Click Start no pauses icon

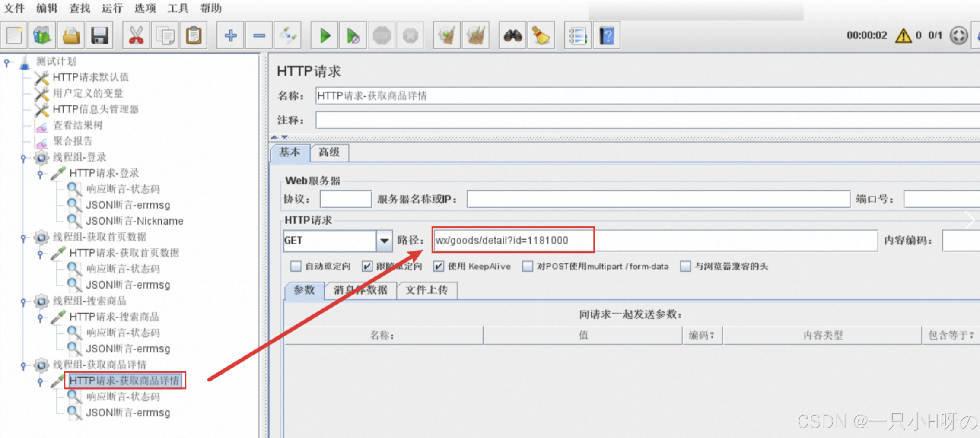[353, 35]
